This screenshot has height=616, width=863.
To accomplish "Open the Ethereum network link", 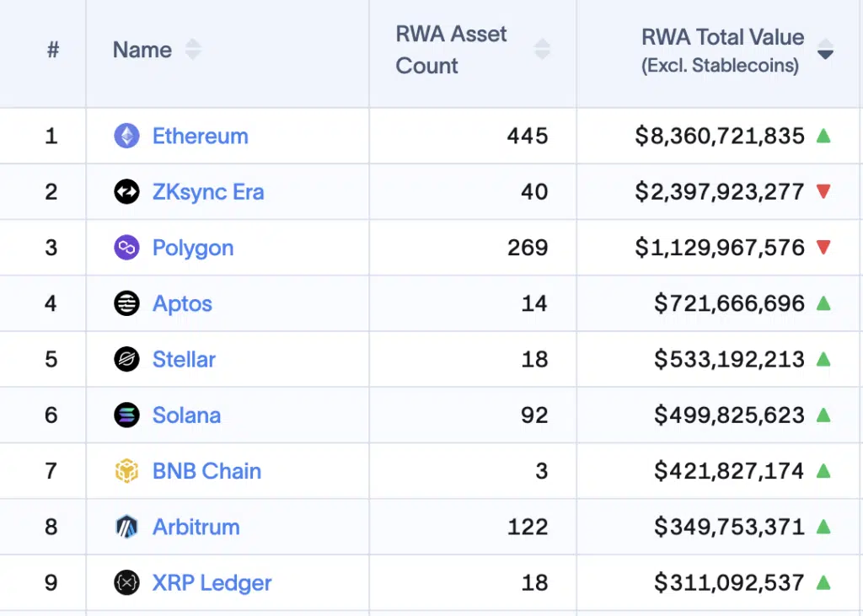I will (200, 136).
